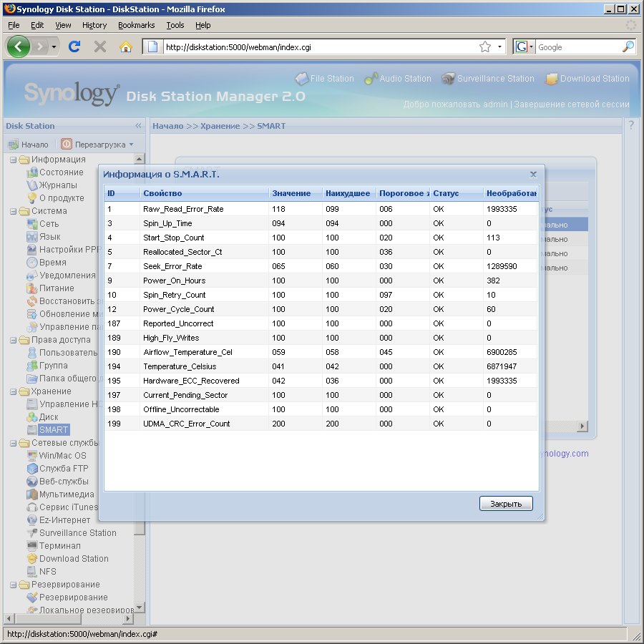Collapse the Информация tree folder
Viewport: 644px width, 644px height.
point(14,160)
